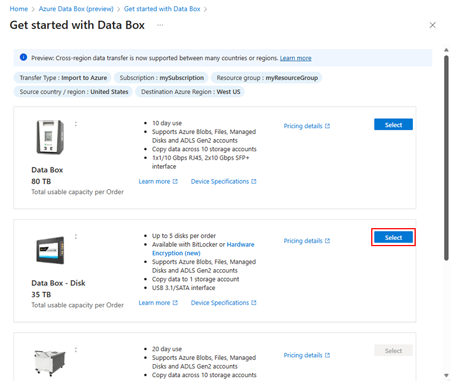450x381 pixels.
Task: Click the info icon in preview banner
Action: pyautogui.click(x=23, y=57)
